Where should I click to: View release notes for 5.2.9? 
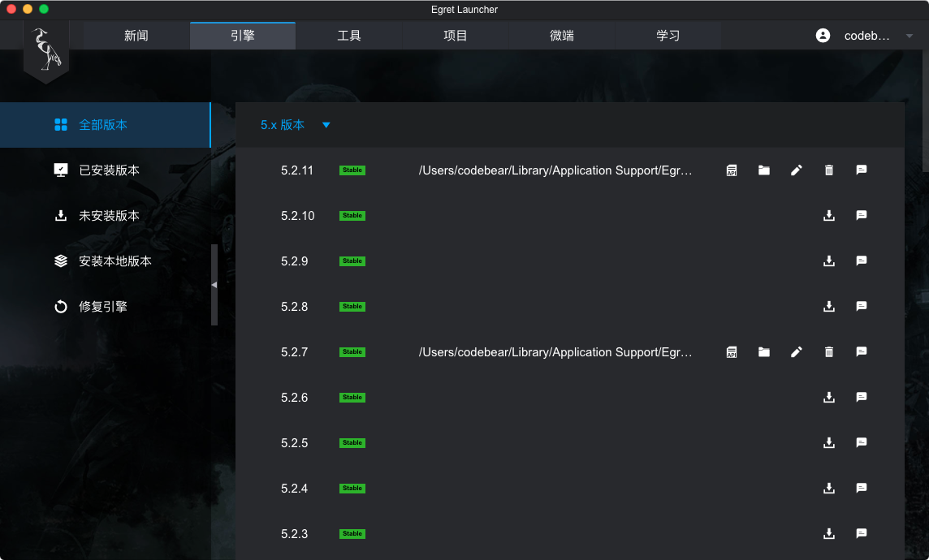[x=862, y=261]
